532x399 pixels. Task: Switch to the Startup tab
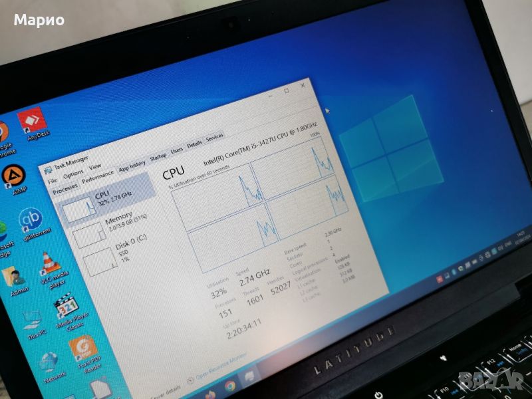pyautogui.click(x=158, y=157)
